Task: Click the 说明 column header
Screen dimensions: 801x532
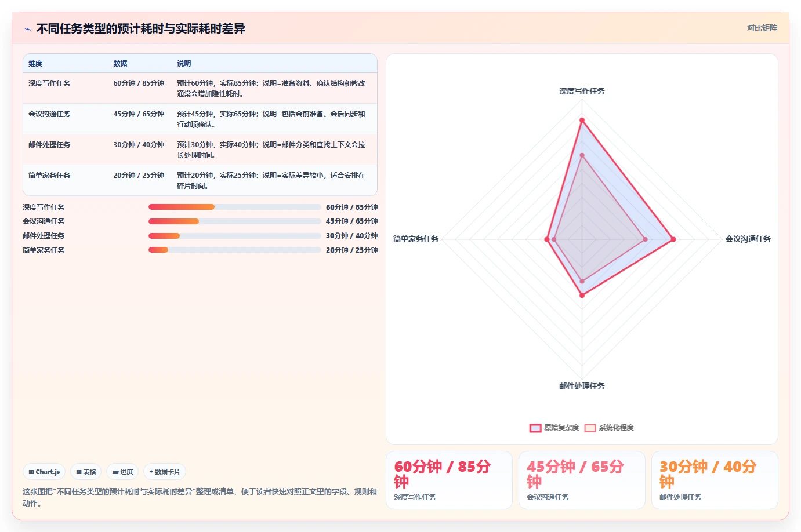Action: pyautogui.click(x=184, y=64)
